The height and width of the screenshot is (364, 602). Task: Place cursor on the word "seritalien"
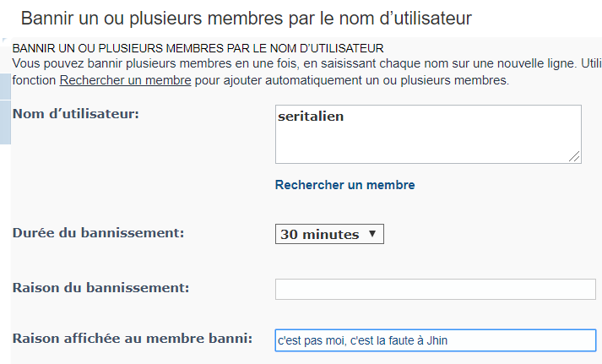coord(312,117)
